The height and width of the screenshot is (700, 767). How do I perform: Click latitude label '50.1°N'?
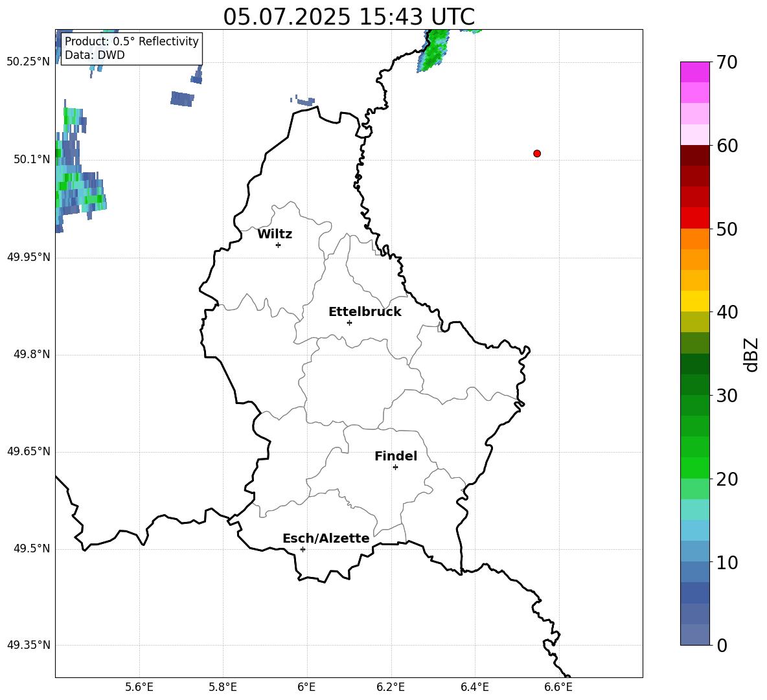pyautogui.click(x=32, y=159)
